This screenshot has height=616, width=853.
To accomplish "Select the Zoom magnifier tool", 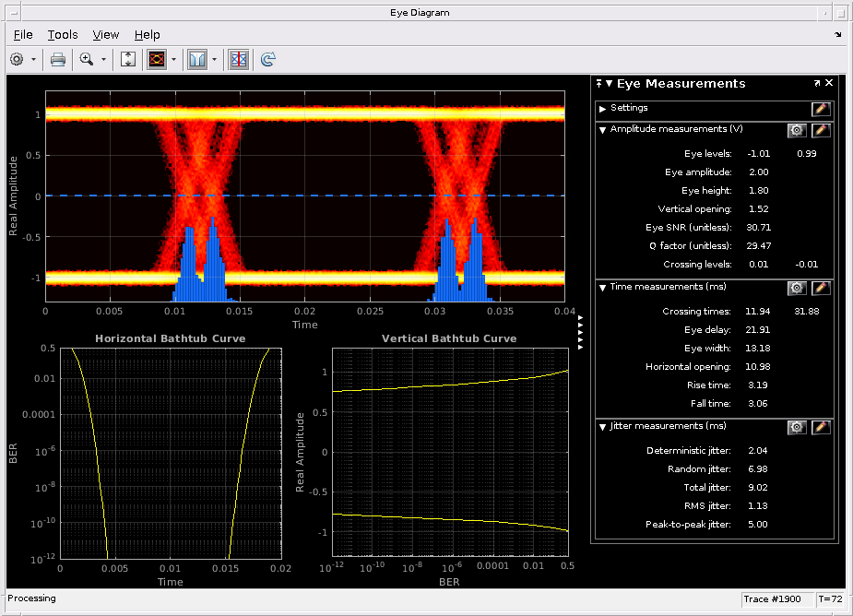I will (x=87, y=59).
